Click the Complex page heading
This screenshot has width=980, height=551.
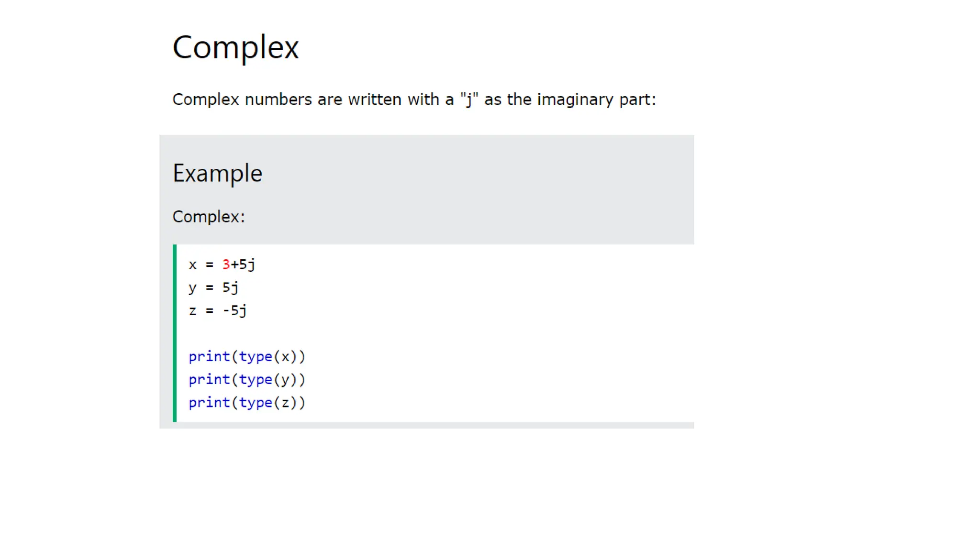point(235,48)
